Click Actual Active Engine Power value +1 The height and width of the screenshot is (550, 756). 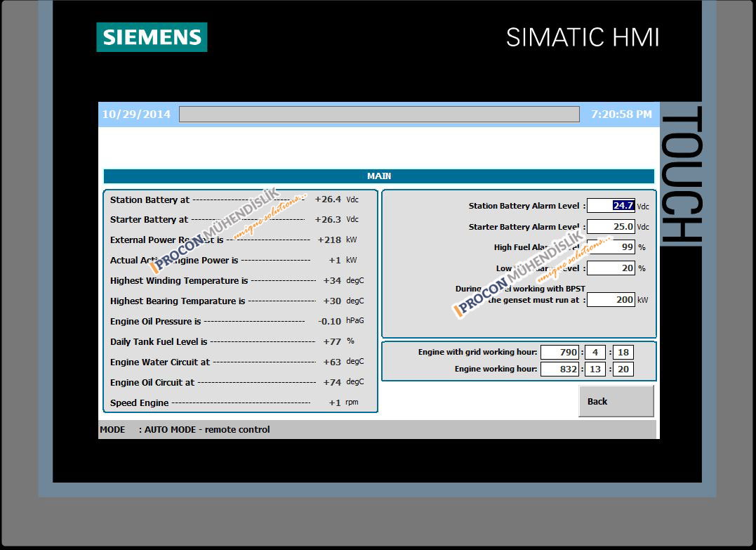pos(335,260)
